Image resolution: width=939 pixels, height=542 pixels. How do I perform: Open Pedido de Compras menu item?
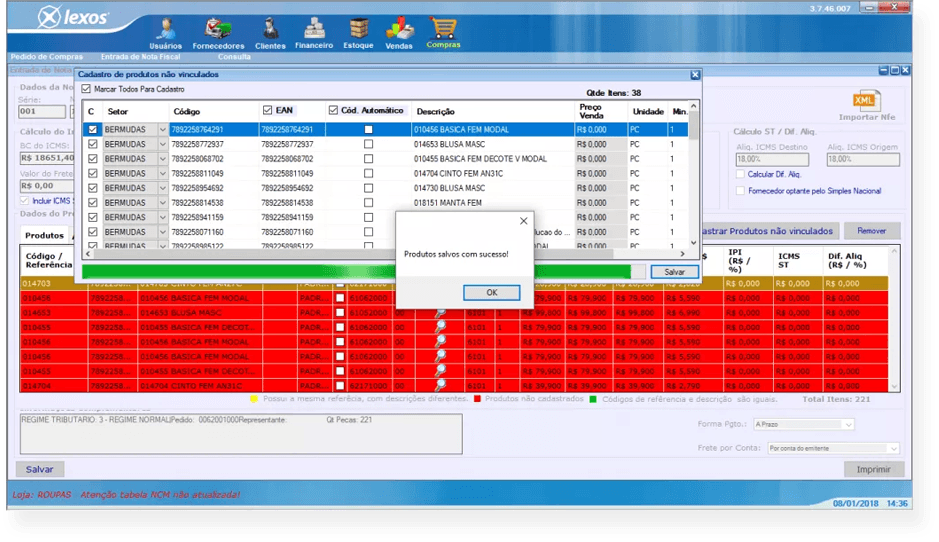tap(47, 57)
